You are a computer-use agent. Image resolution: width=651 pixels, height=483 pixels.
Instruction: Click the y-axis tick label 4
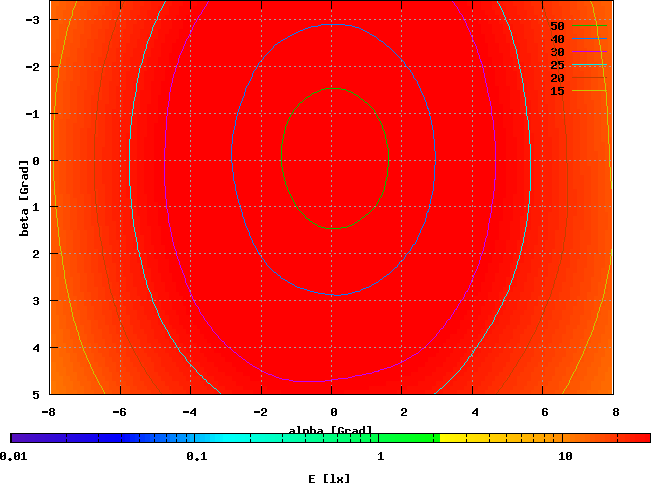[x=35, y=347]
